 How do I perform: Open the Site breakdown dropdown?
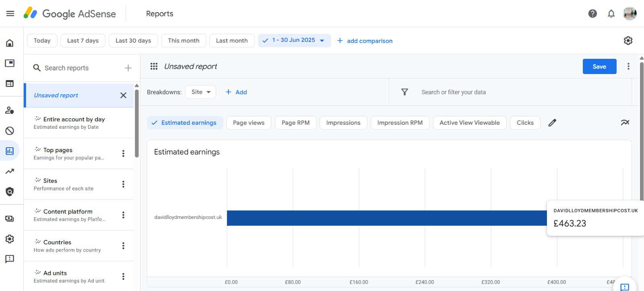(x=200, y=92)
